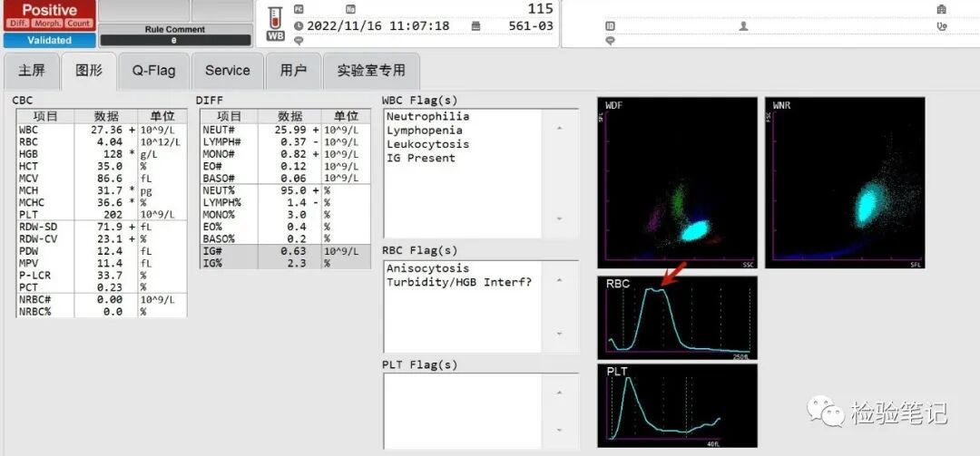Click the rack position 561-03
980x456 pixels.
(x=531, y=25)
